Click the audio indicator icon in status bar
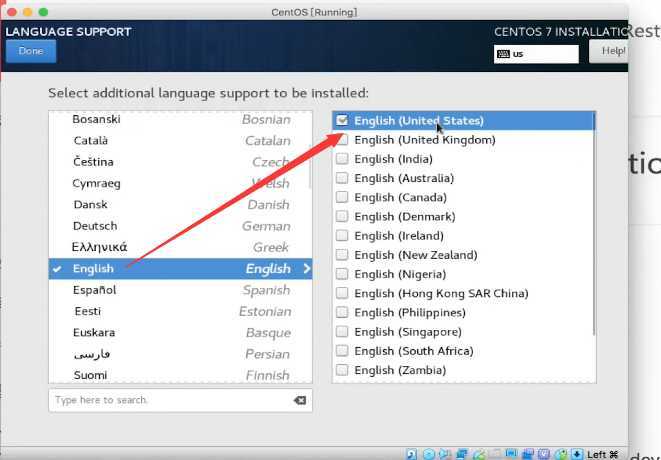 pos(444,454)
